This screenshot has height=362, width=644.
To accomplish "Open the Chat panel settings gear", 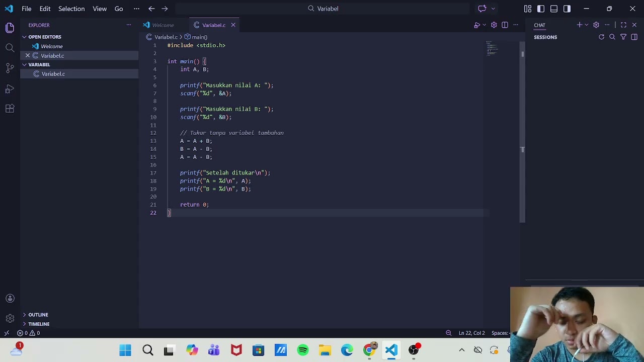I will [596, 25].
